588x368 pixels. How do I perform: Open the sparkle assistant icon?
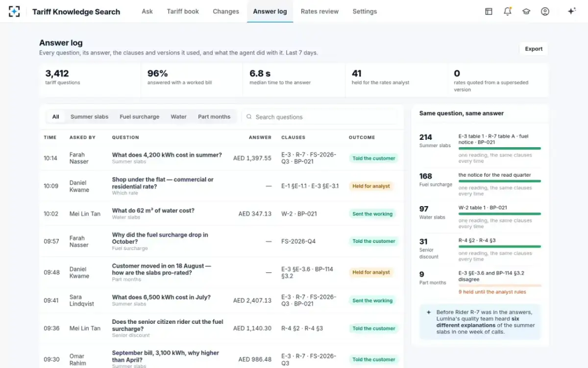[571, 11]
